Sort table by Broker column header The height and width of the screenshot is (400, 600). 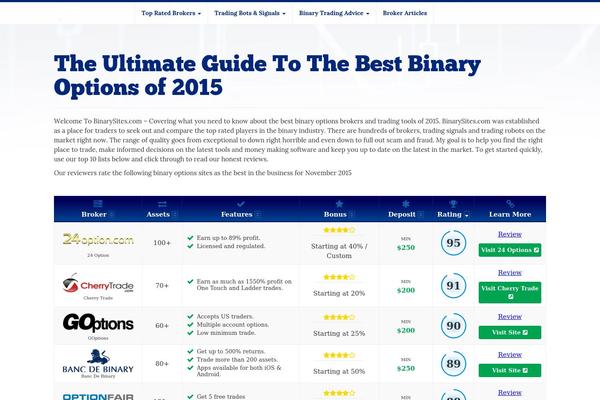[x=98, y=214]
